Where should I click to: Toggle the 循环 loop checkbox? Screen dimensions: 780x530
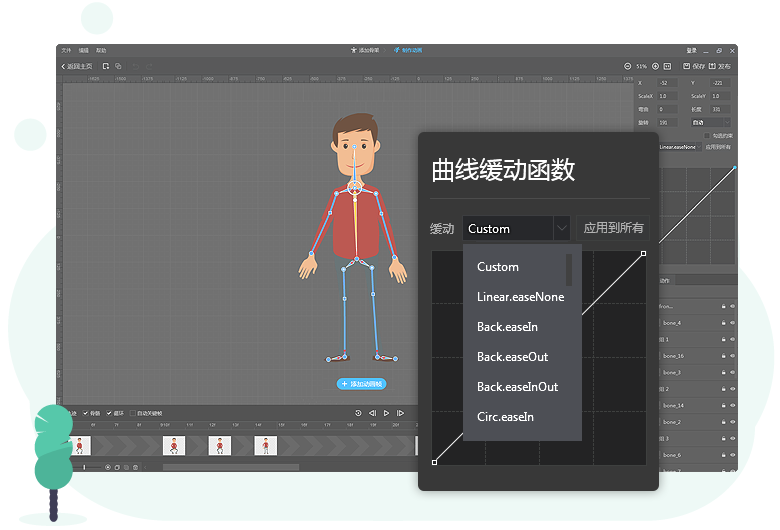109,413
